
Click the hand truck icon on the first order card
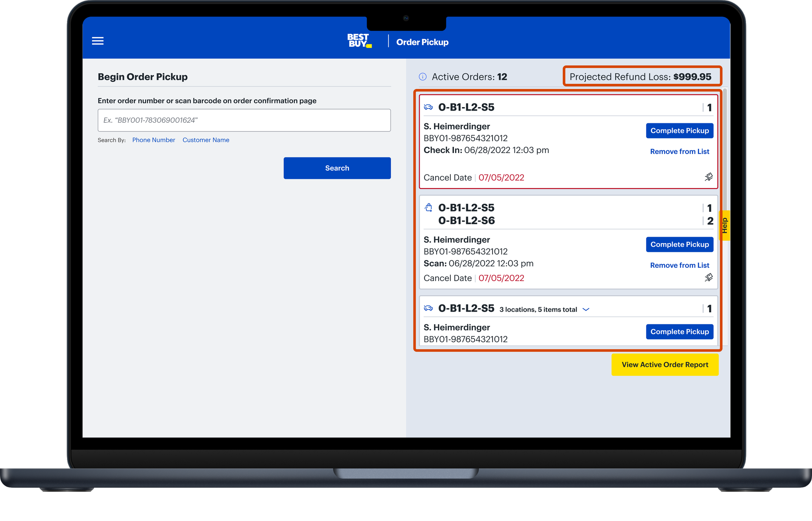[708, 177]
